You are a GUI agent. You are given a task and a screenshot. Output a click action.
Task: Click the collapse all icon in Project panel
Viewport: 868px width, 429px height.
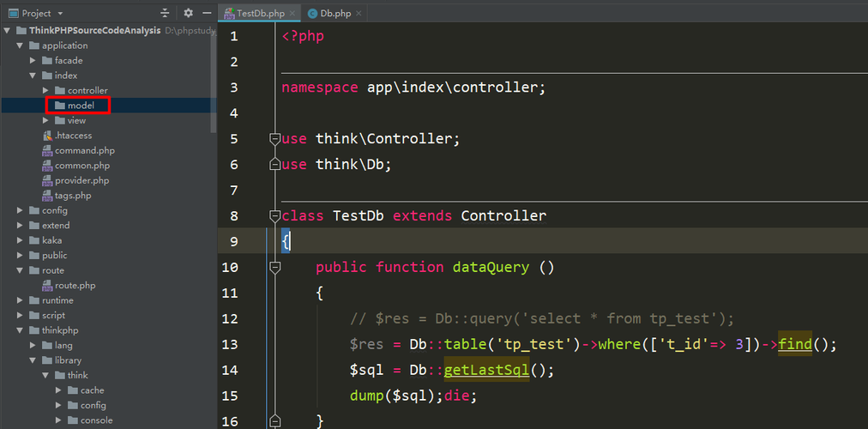coord(165,13)
